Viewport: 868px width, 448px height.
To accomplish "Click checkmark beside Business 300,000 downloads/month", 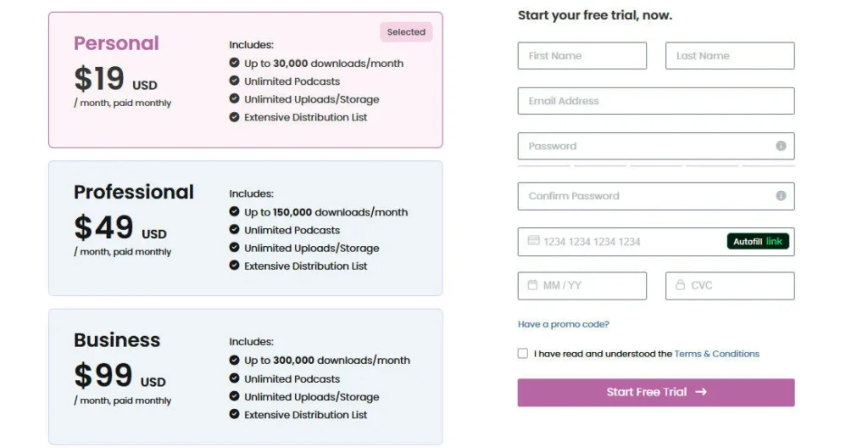I will coord(234,360).
